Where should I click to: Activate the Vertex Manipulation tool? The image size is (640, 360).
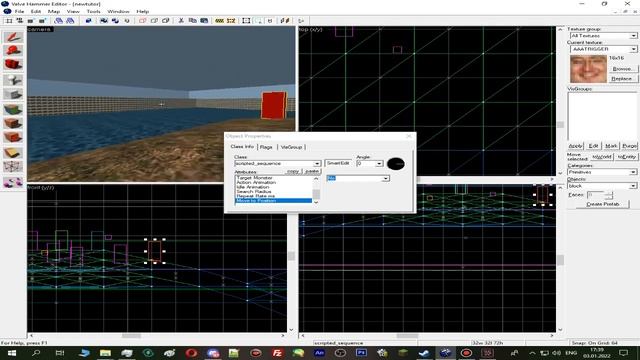(x=13, y=167)
